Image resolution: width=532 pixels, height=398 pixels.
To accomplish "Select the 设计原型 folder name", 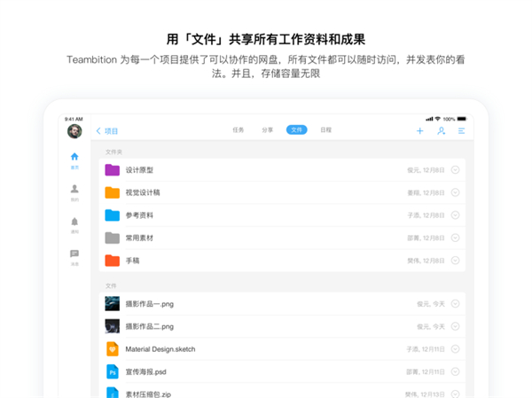I will coord(139,170).
